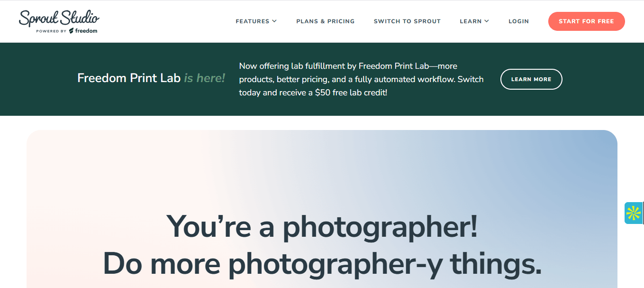The image size is (644, 288).
Task: Click "Do more photographer-y things." headline line
Action: 322,263
